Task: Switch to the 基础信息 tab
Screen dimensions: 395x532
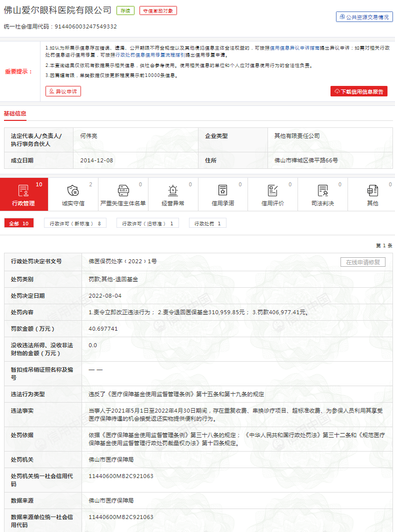Action: 15,114
